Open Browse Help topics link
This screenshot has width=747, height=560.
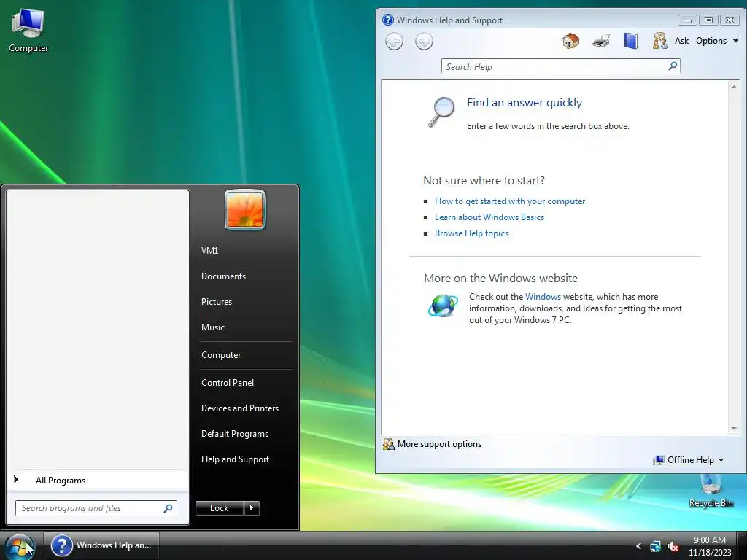pos(472,233)
